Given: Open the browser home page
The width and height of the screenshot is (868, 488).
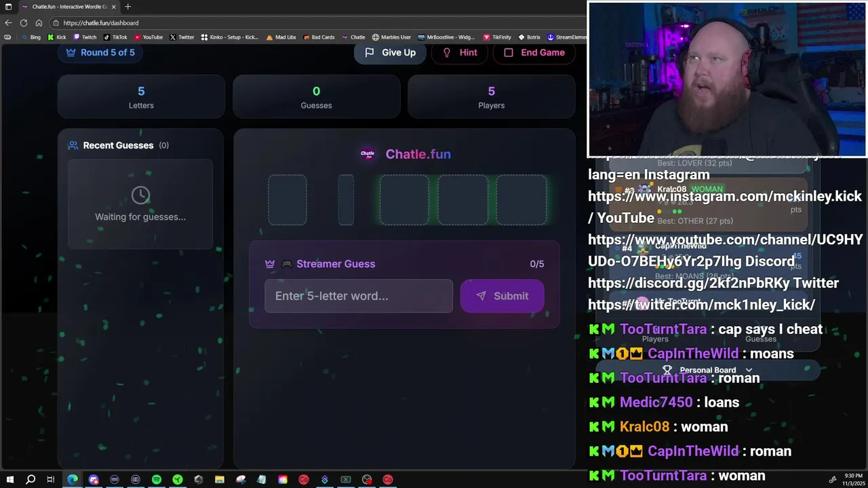Looking at the screenshot, I should [x=39, y=22].
